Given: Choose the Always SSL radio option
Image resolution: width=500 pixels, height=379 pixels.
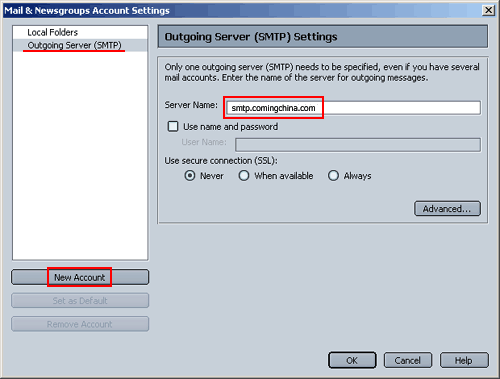Looking at the screenshot, I should point(333,176).
